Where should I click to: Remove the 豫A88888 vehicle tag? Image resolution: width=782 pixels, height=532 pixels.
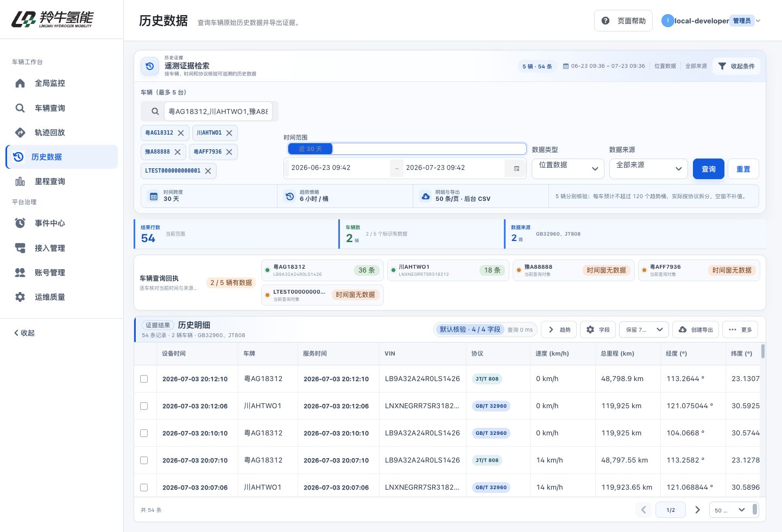coord(178,152)
